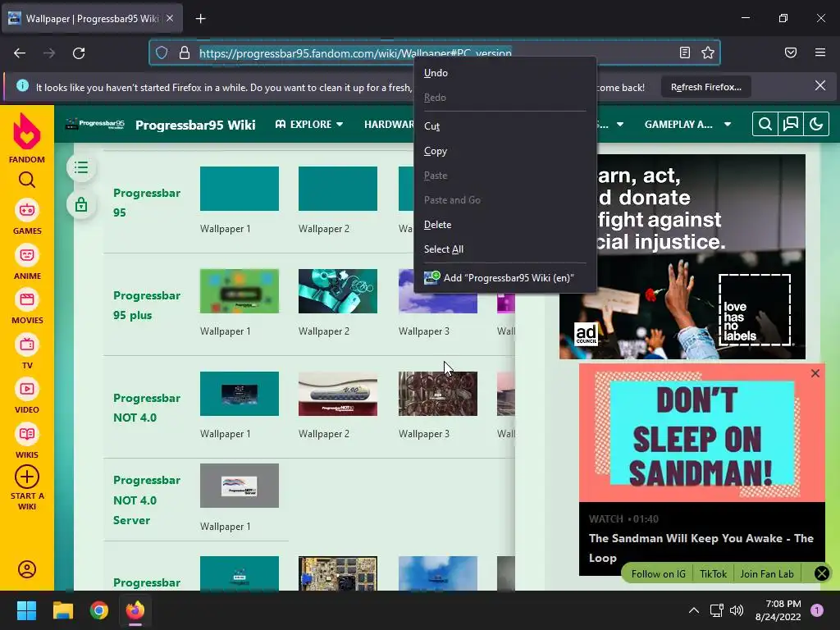Click the Fandom sidebar search icon

(27, 180)
